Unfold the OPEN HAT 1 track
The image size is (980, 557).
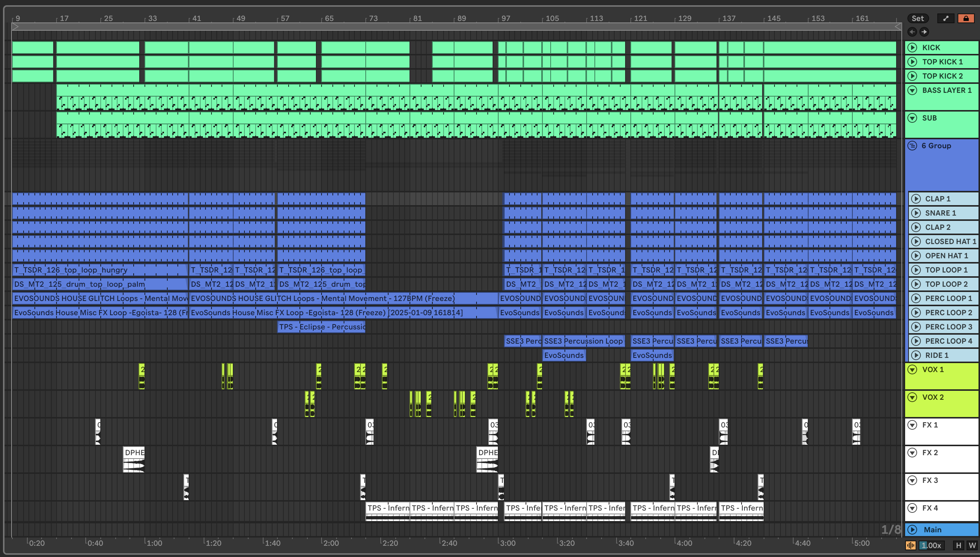tap(915, 256)
